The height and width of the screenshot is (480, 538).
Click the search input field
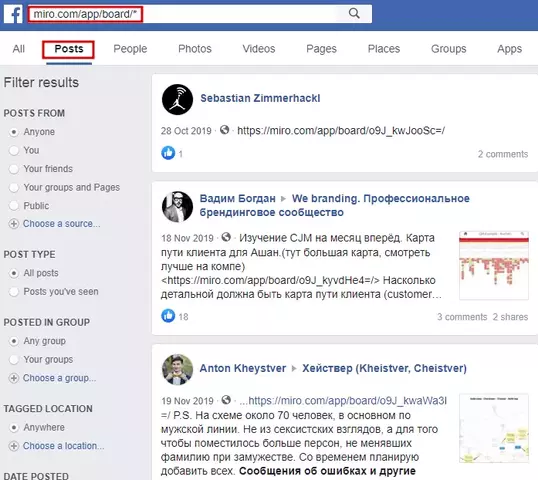200,14
